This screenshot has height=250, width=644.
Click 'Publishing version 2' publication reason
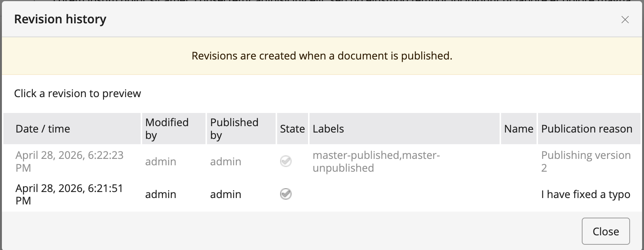586,162
